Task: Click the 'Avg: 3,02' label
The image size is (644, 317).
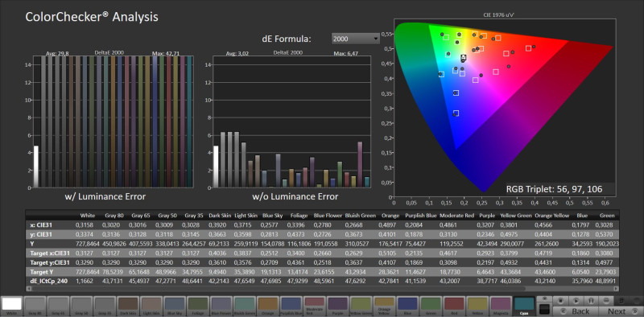Action: (x=237, y=53)
